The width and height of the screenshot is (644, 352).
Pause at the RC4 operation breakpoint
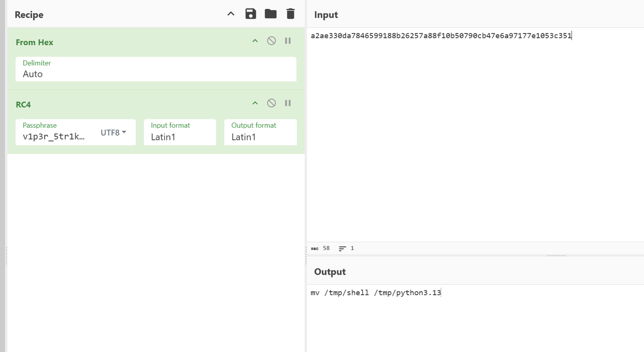click(288, 103)
